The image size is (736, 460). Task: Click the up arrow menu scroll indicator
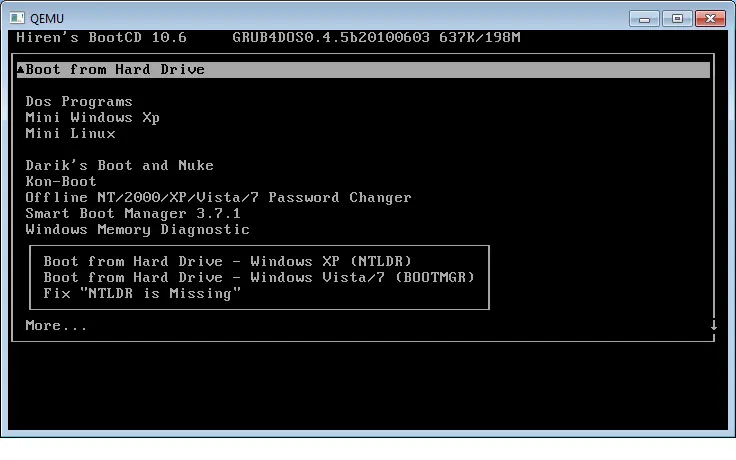[20, 69]
